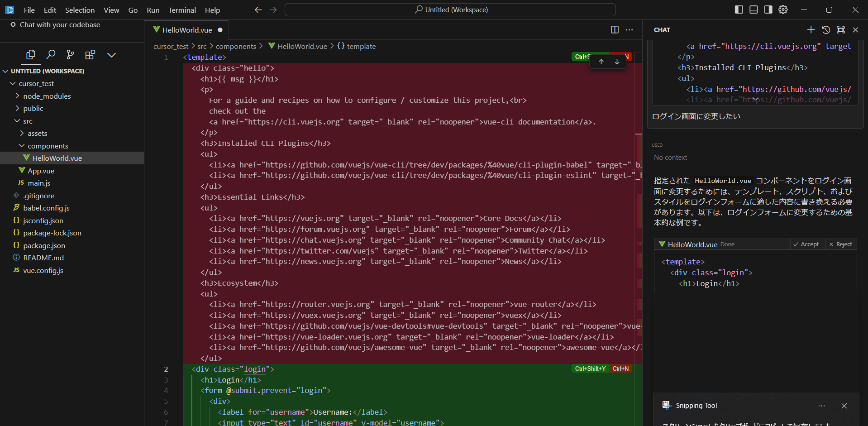Image resolution: width=868 pixels, height=426 pixels.
Task: Toggle the secondary sidebar layout
Action: pyautogui.click(x=768, y=10)
